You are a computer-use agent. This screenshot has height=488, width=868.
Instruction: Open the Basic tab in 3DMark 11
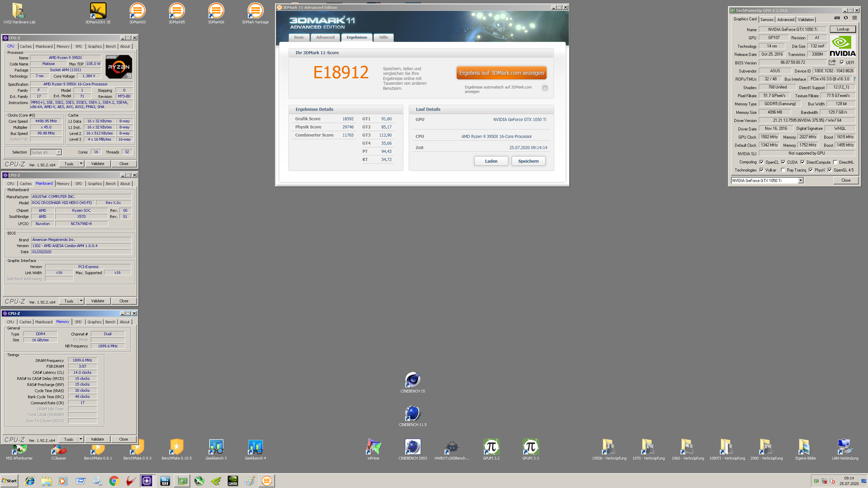pyautogui.click(x=299, y=37)
